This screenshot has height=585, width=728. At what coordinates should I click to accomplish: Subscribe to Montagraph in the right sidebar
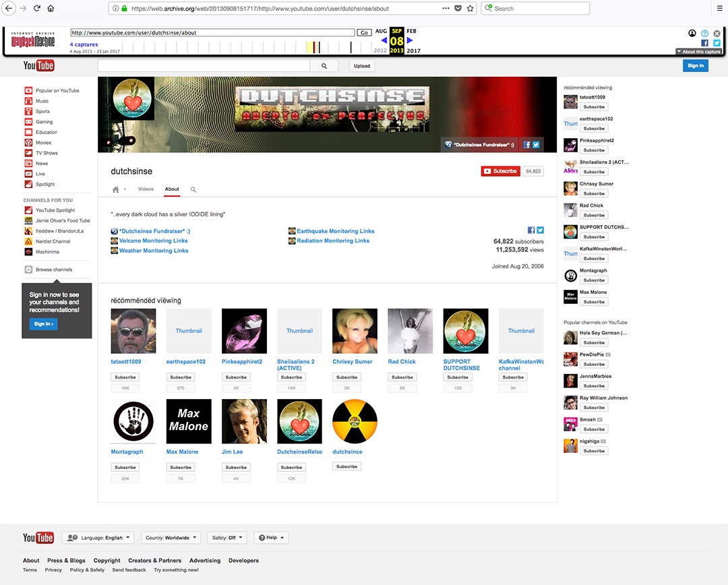(x=594, y=280)
